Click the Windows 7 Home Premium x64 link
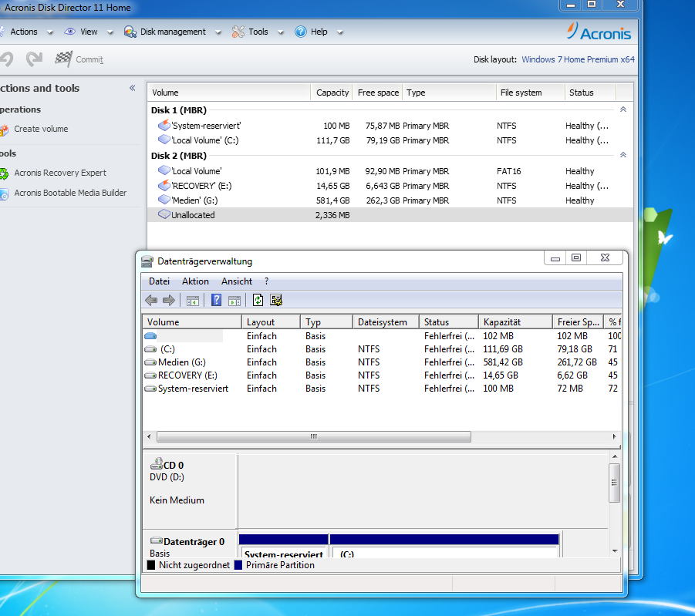Screen dimensions: 695x616 [x=578, y=59]
